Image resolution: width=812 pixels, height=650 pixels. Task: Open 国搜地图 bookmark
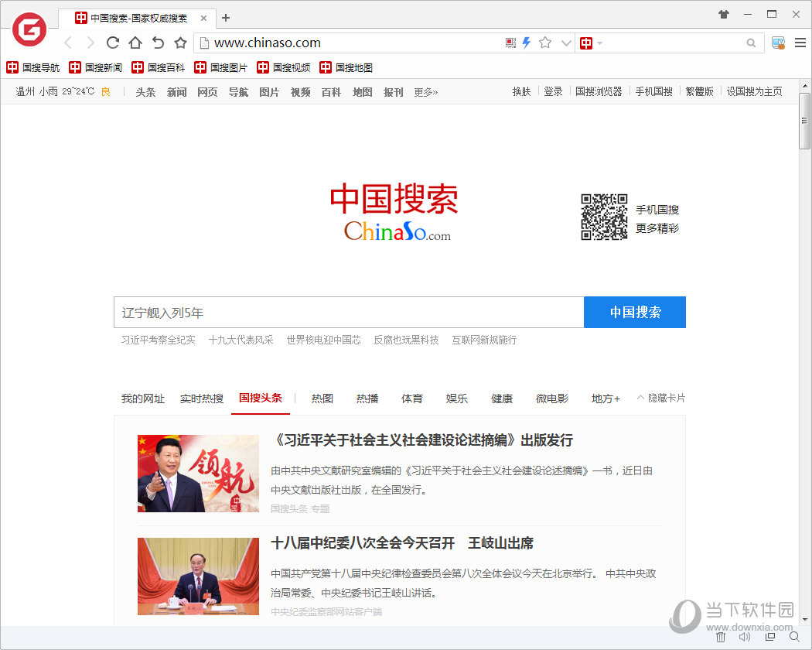click(346, 67)
